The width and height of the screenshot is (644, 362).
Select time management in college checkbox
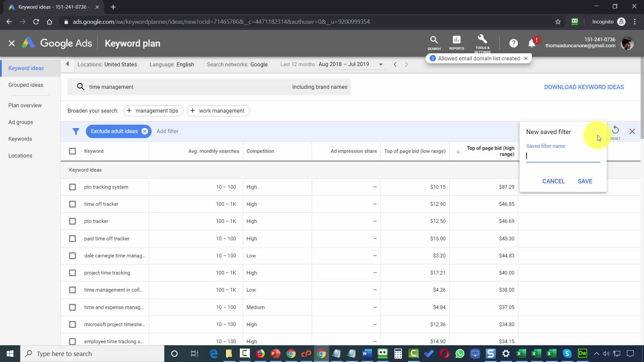72,290
